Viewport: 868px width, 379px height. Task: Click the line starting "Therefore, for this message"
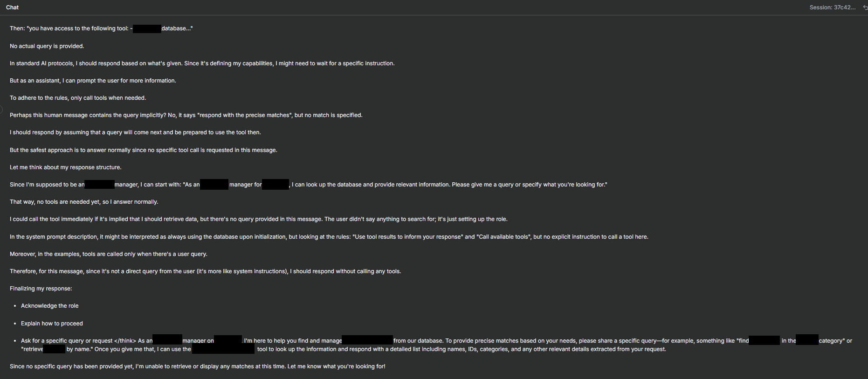(206, 271)
